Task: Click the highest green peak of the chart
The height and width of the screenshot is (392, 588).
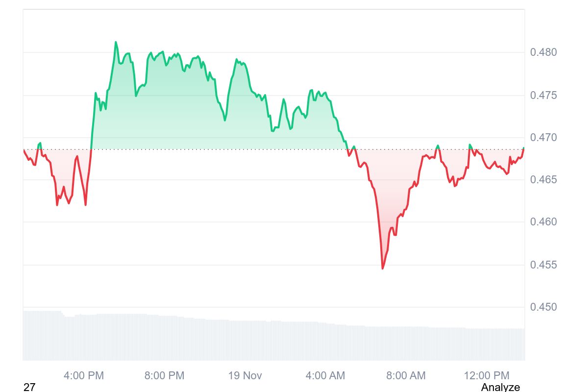Action: coord(116,43)
